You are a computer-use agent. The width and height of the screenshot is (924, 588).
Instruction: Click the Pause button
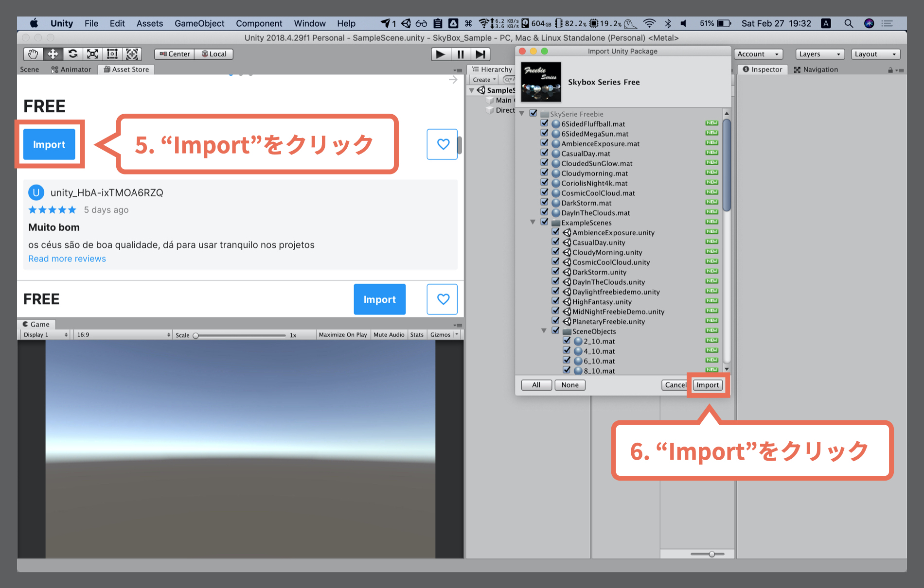tap(461, 54)
